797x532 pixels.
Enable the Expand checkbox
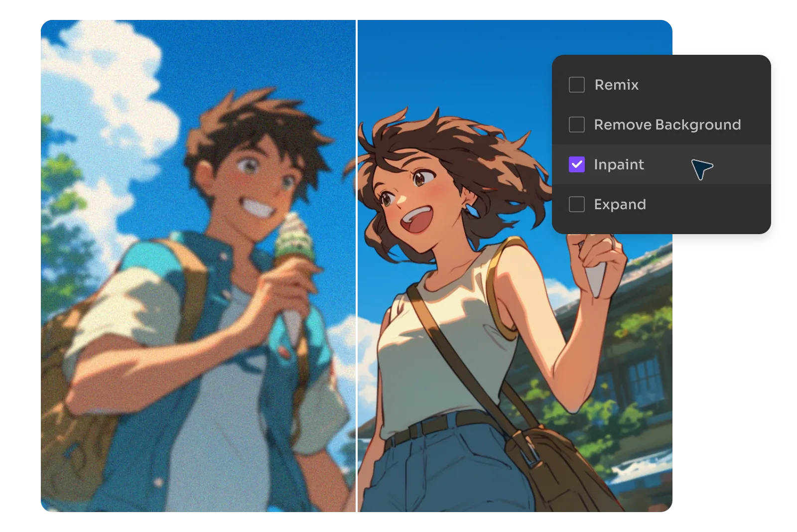(576, 204)
